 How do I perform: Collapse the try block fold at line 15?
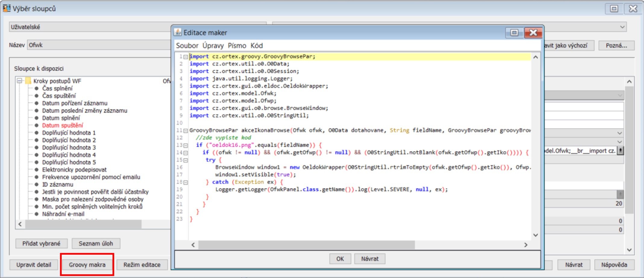coord(186,160)
